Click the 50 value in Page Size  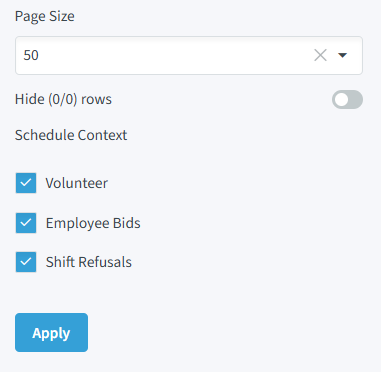coord(31,55)
